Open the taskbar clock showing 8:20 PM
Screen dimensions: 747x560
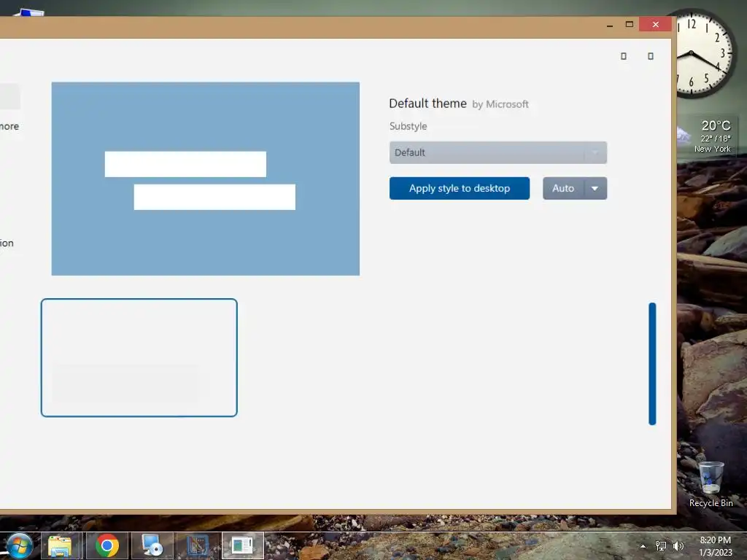point(715,546)
